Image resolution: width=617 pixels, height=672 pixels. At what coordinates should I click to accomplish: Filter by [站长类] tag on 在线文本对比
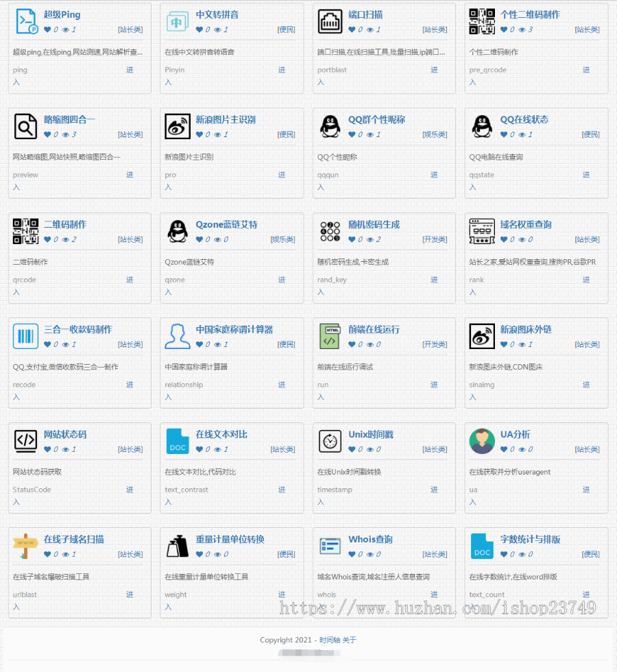282,450
